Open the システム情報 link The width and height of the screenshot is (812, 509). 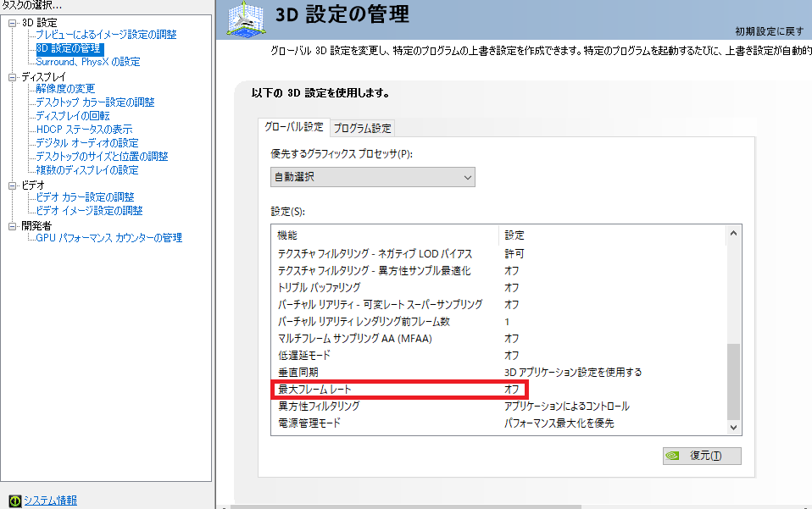tap(50, 501)
